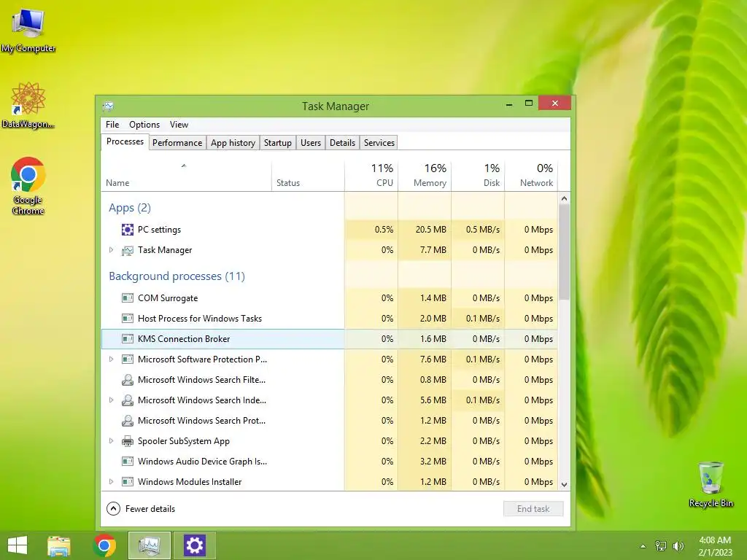Click the 0.5% CPU cell
Screen dimensions: 747x560
tap(371, 230)
